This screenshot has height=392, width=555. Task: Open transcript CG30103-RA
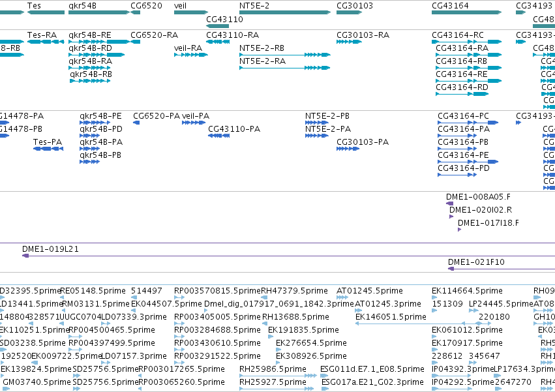pyautogui.click(x=349, y=42)
